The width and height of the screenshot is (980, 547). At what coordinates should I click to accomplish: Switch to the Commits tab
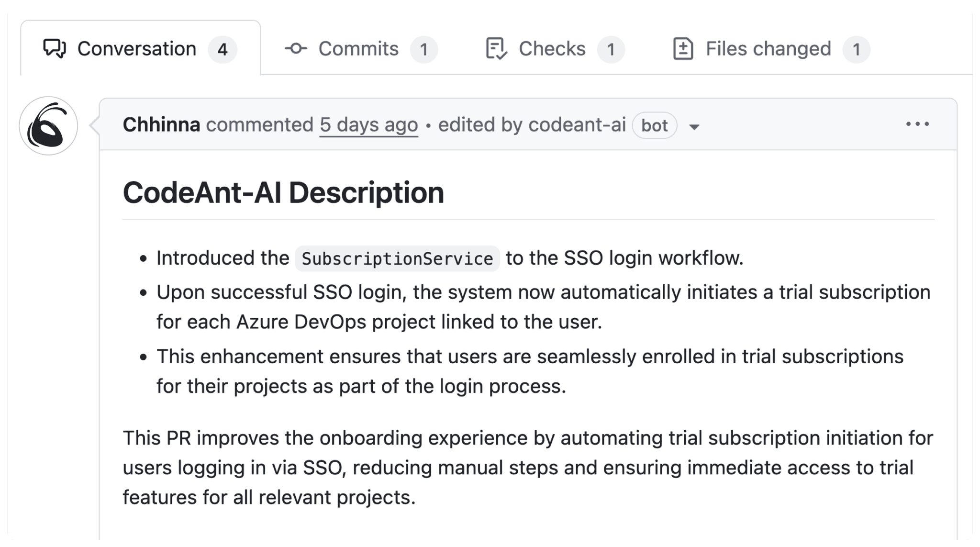(361, 49)
